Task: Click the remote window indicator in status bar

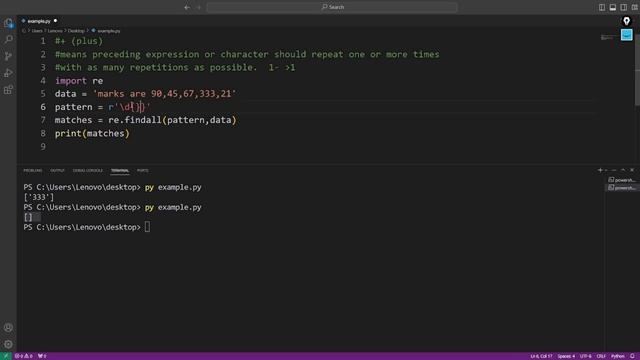Action: [x=6, y=356]
